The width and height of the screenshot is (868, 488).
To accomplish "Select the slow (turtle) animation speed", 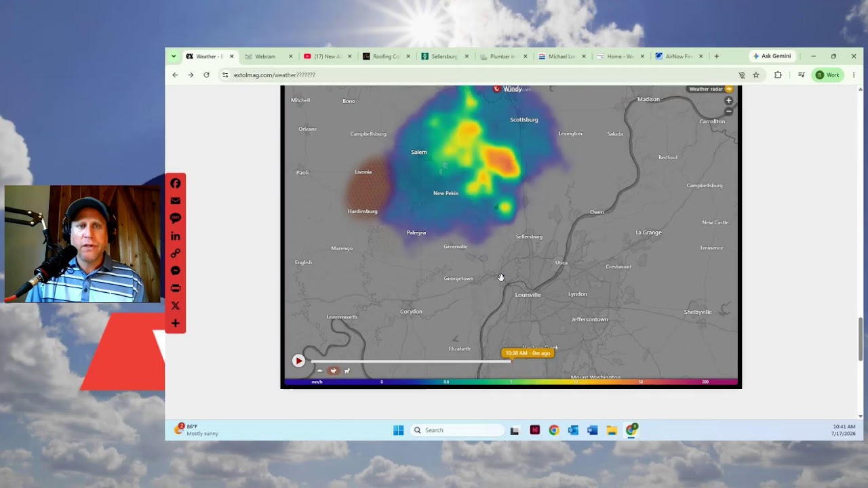I will [320, 371].
